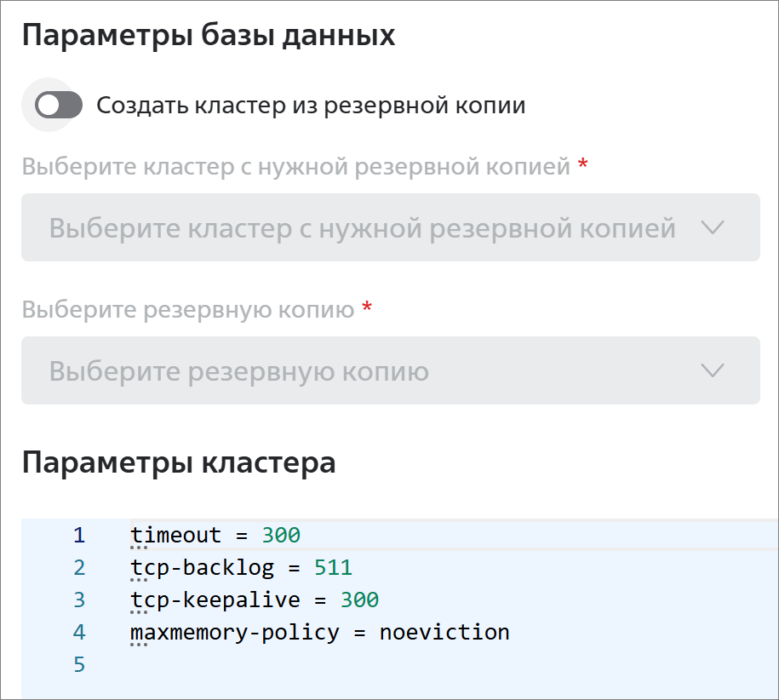Click the "Параметры кластера" section heading
This screenshot has width=779, height=700.
click(179, 463)
